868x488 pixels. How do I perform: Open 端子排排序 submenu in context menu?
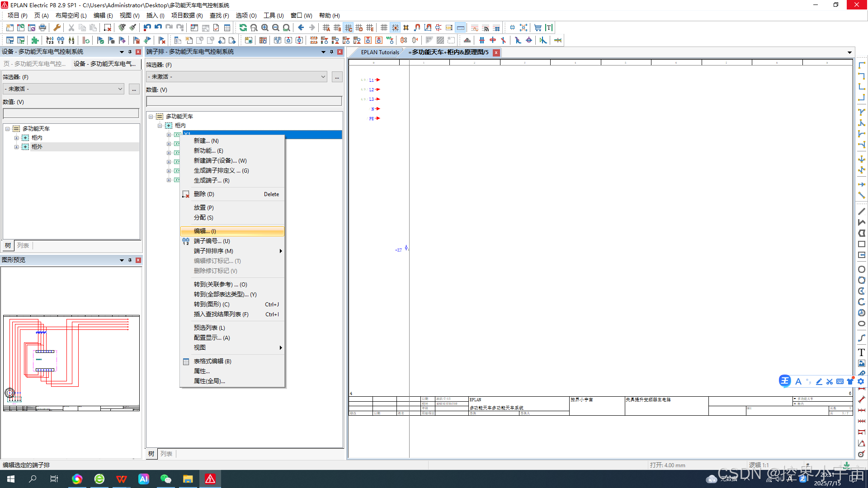[x=232, y=251]
